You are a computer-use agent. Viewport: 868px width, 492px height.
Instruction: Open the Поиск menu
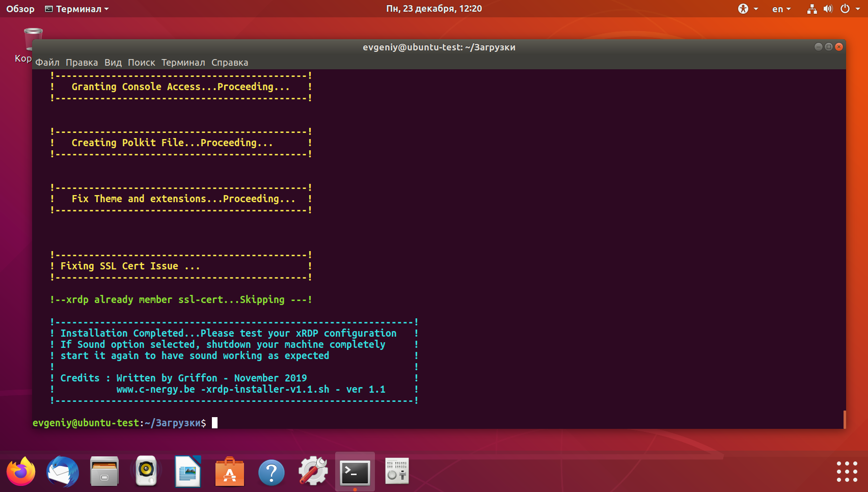pyautogui.click(x=142, y=62)
